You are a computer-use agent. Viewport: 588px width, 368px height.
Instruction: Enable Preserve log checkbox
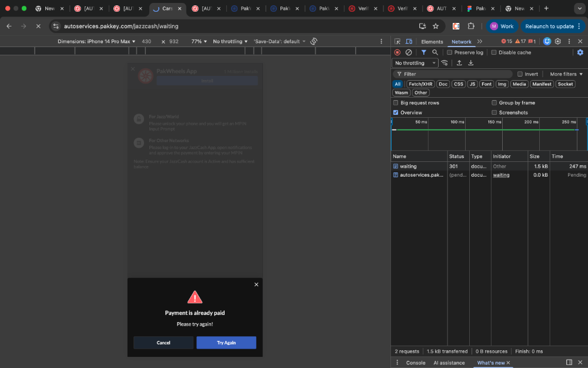[450, 52]
